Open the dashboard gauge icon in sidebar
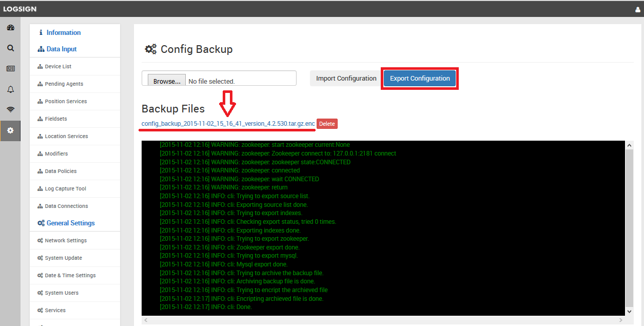This screenshot has width=644, height=326. click(x=10, y=28)
